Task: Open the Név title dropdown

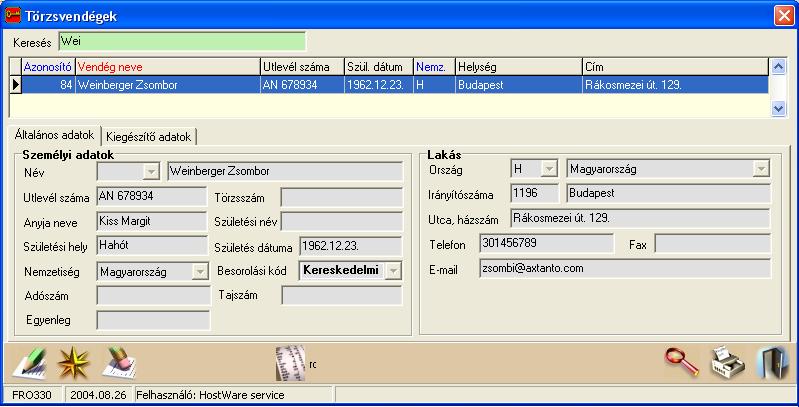Action: 150,172
